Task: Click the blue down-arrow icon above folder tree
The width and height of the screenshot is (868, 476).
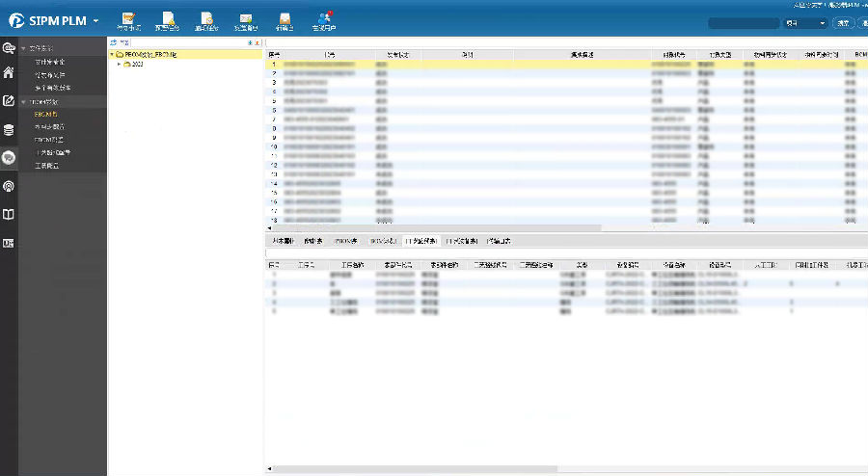Action: [250, 42]
